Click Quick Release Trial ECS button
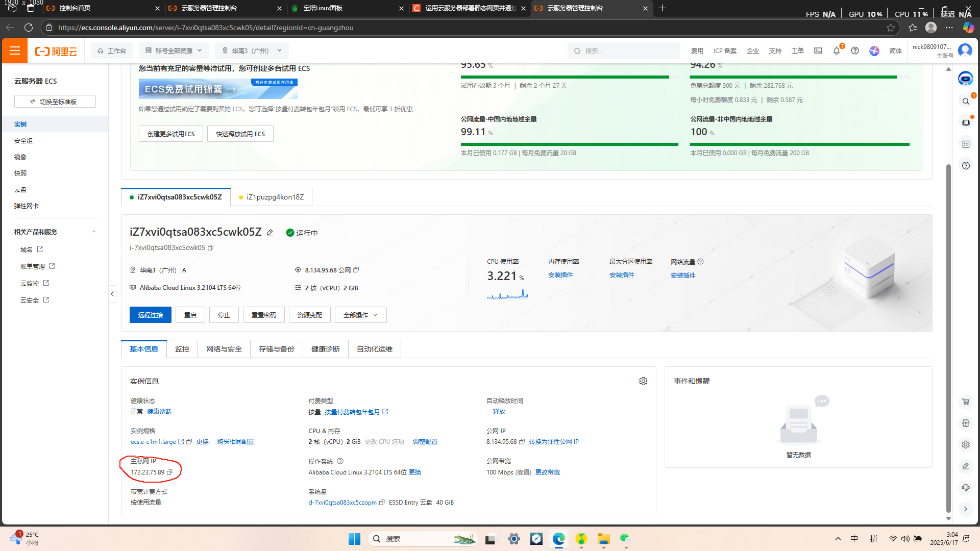The height and width of the screenshot is (551, 980). click(x=240, y=134)
